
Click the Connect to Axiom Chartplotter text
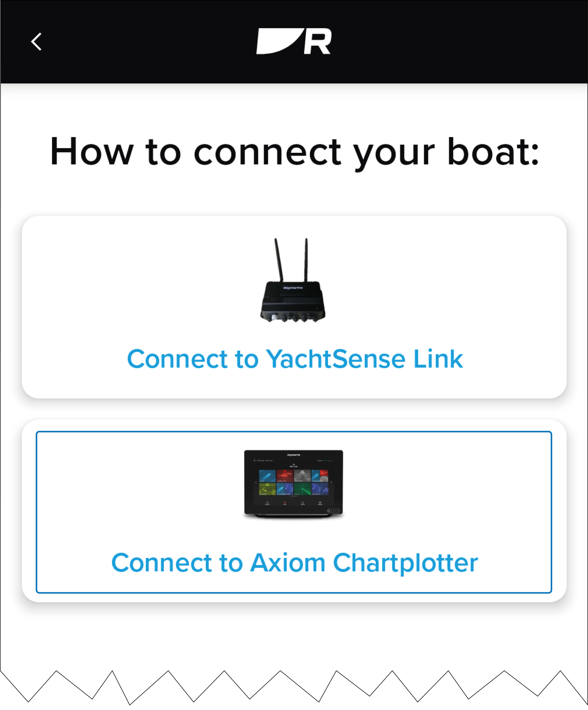point(294,563)
